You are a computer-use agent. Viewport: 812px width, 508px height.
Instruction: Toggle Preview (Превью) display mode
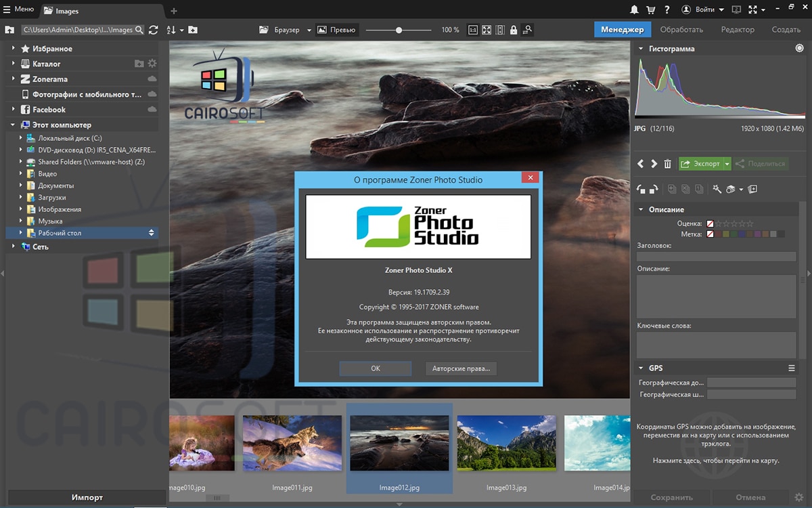click(337, 30)
